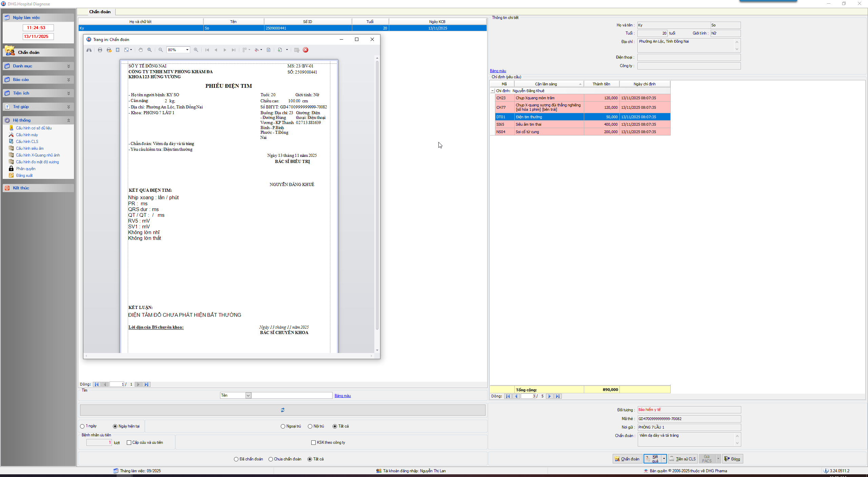Click the "Bảng màu" link above orders
Screen dimensions: 868x477
coord(498,71)
